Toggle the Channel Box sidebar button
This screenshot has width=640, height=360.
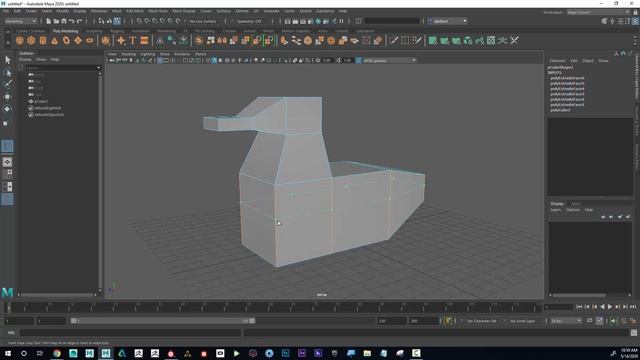coord(636,21)
